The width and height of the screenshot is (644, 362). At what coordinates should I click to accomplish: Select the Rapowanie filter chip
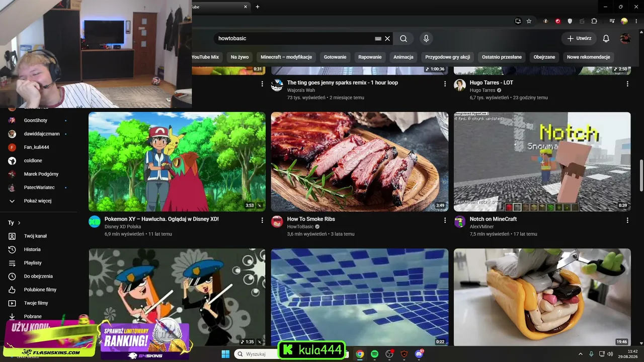(x=370, y=57)
